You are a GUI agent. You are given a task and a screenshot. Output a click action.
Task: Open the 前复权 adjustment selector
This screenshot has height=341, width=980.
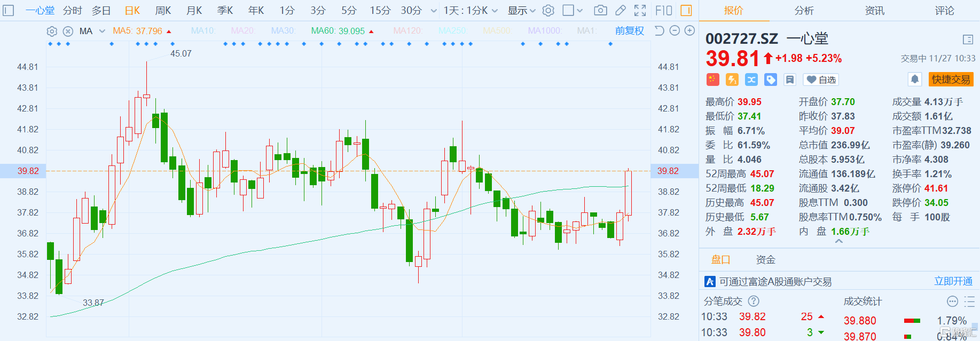tap(630, 31)
